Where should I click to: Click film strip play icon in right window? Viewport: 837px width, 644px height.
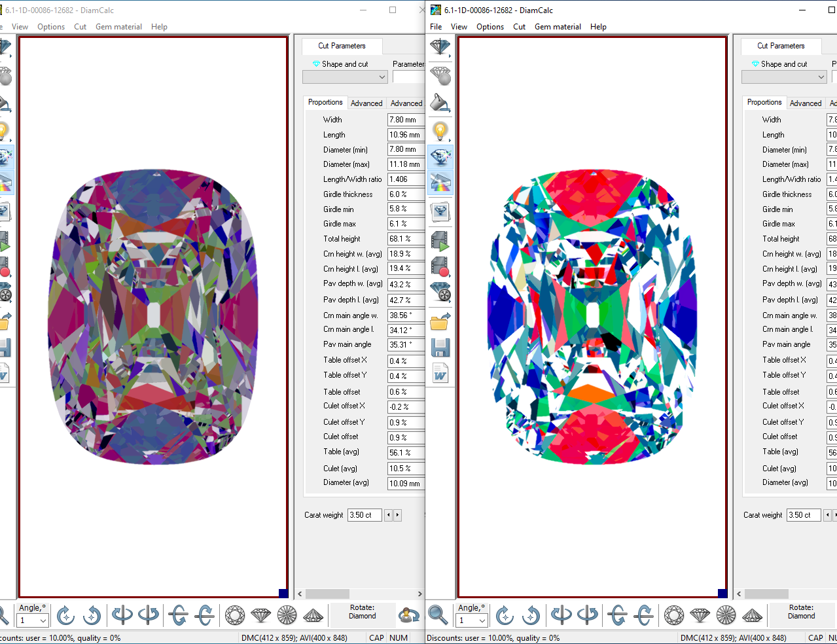click(x=440, y=240)
